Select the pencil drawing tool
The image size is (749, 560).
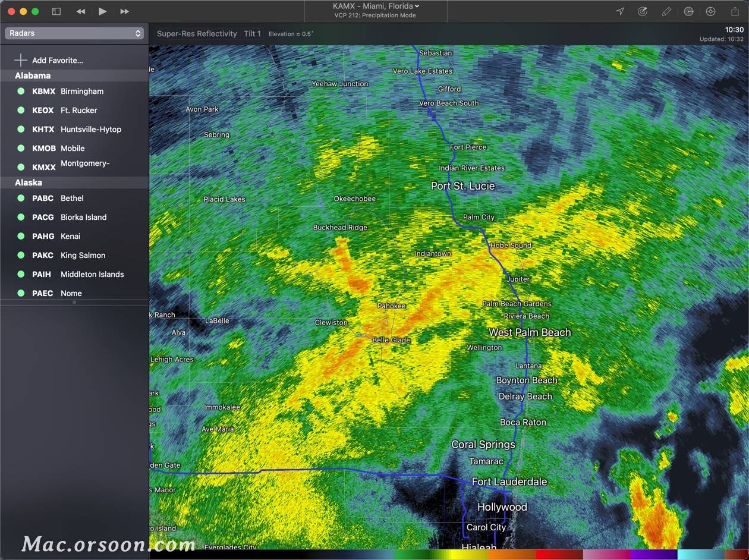(666, 11)
